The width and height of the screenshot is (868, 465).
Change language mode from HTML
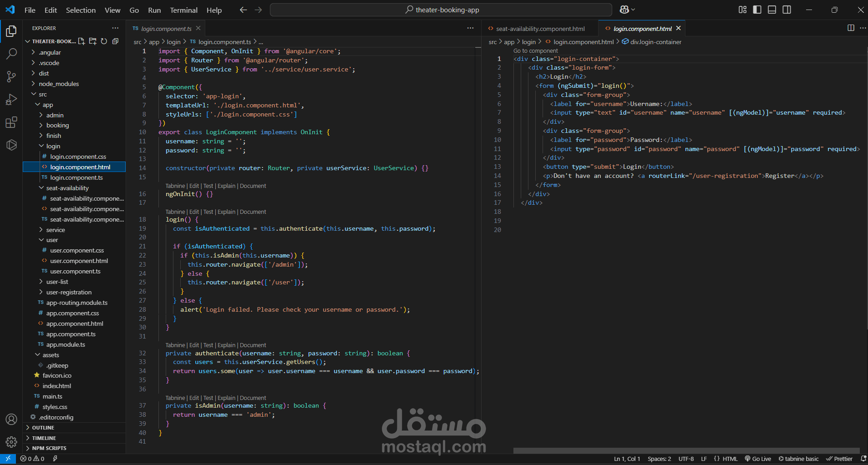click(x=730, y=459)
